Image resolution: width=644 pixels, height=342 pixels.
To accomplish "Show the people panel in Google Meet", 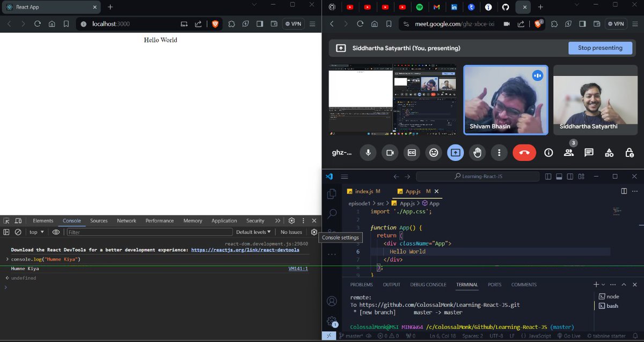I will (568, 153).
